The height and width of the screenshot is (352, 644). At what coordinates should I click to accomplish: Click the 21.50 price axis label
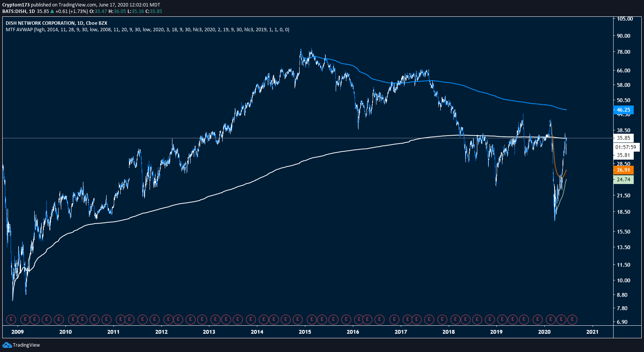click(623, 195)
